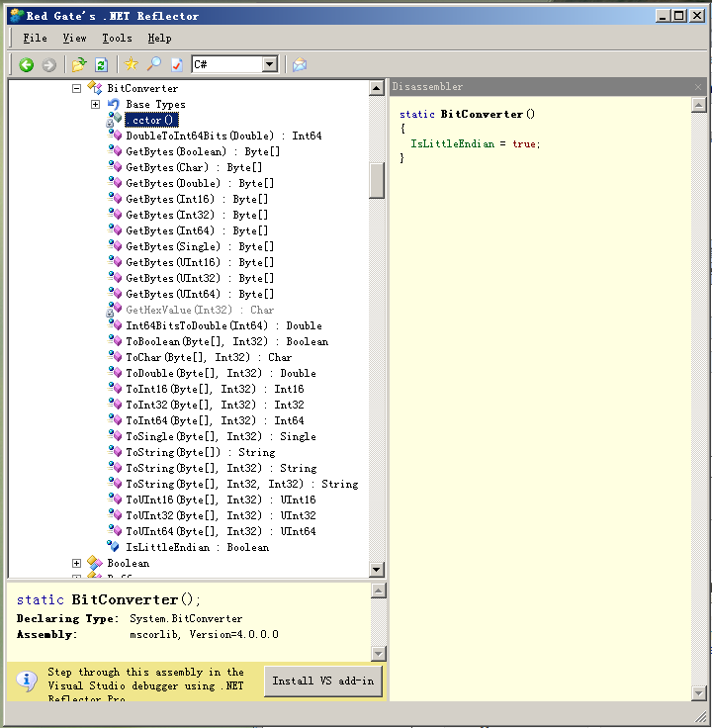712x728 pixels.
Task: Click the tree scrollbar up arrow
Action: tap(377, 88)
